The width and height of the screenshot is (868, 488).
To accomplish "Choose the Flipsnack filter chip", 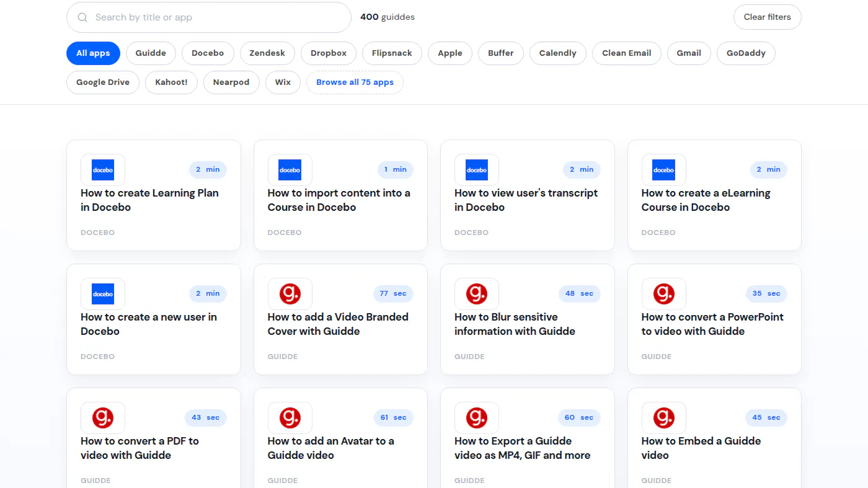I will pyautogui.click(x=392, y=53).
